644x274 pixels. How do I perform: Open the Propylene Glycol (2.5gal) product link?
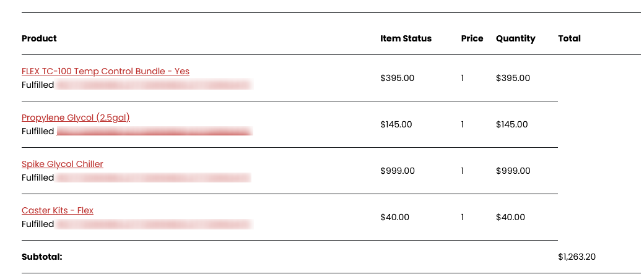click(x=76, y=118)
